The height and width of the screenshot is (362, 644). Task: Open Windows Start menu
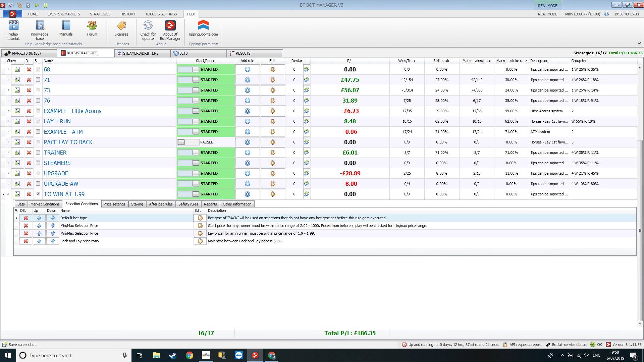[x=8, y=355]
